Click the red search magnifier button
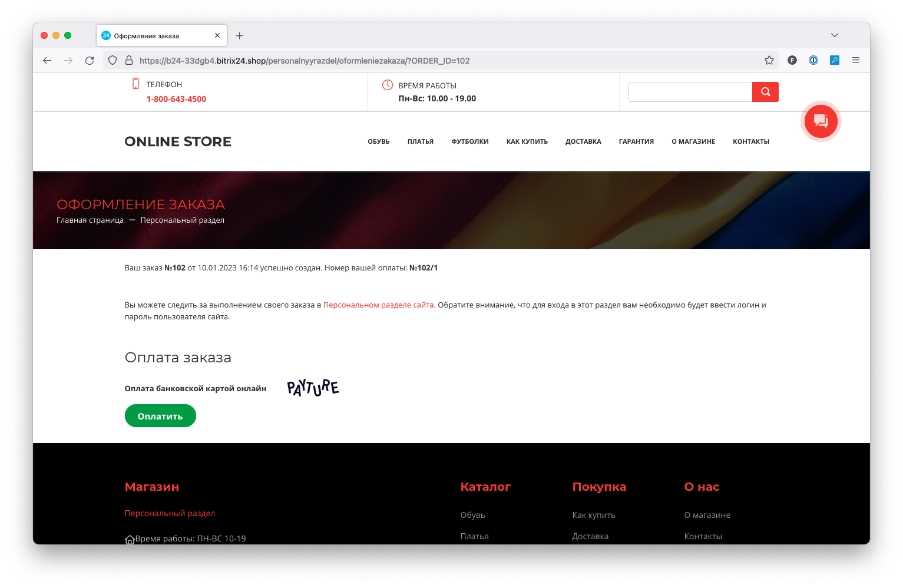This screenshot has height=588, width=903. coord(765,92)
